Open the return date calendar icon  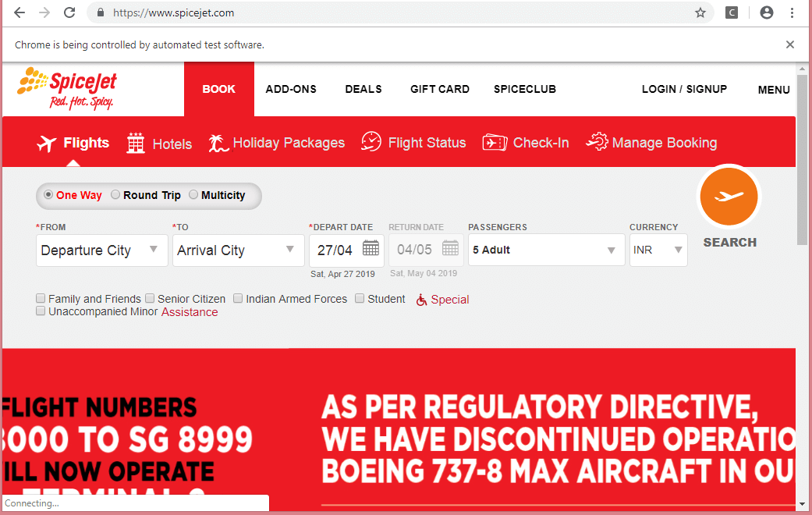point(450,248)
